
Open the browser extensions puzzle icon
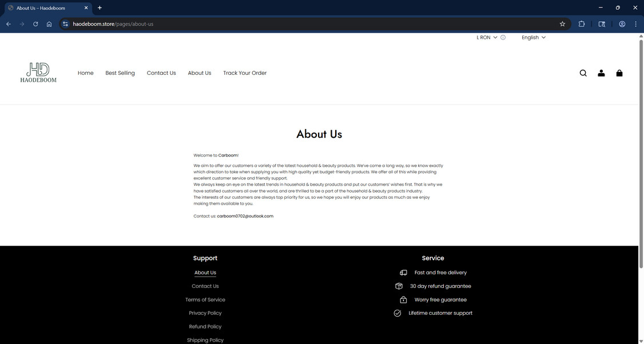pyautogui.click(x=581, y=24)
